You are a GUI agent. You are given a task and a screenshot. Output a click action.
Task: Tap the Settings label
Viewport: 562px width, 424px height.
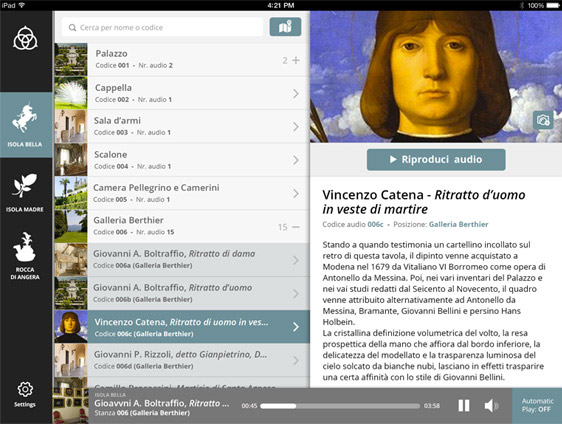(25, 404)
